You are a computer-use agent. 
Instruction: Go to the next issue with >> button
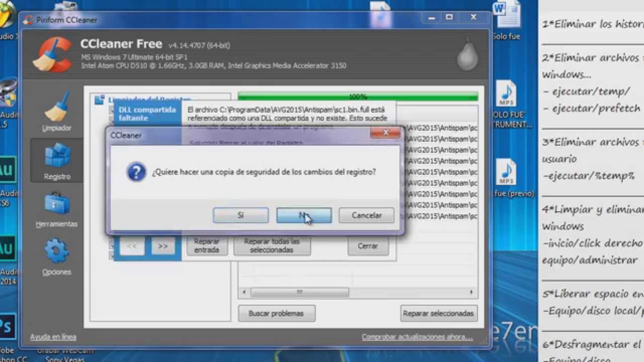163,246
